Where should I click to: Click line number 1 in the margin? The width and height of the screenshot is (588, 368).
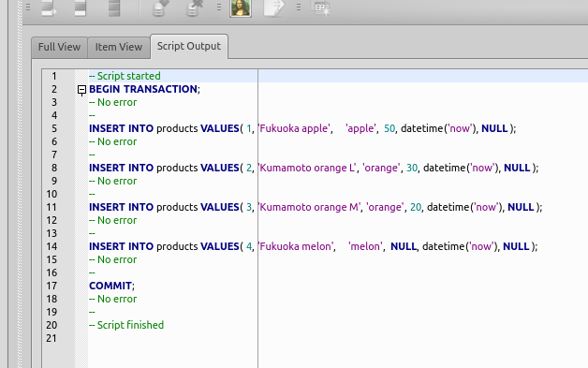tap(54, 76)
